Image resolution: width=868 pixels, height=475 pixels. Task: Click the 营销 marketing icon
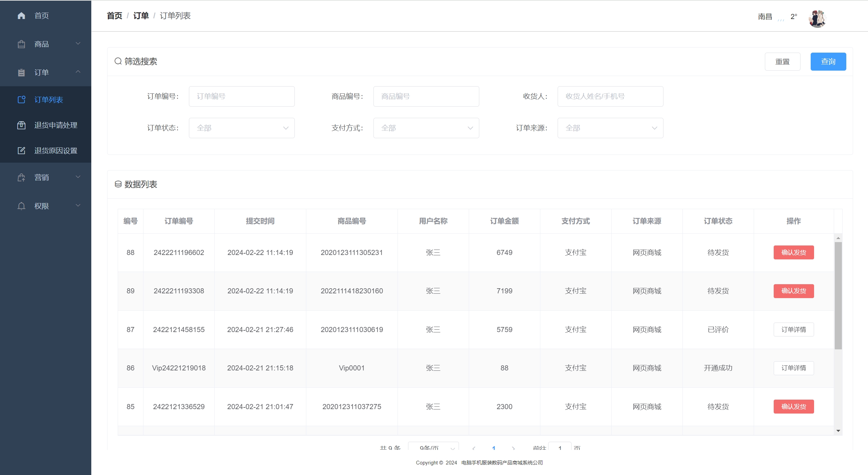pyautogui.click(x=21, y=177)
